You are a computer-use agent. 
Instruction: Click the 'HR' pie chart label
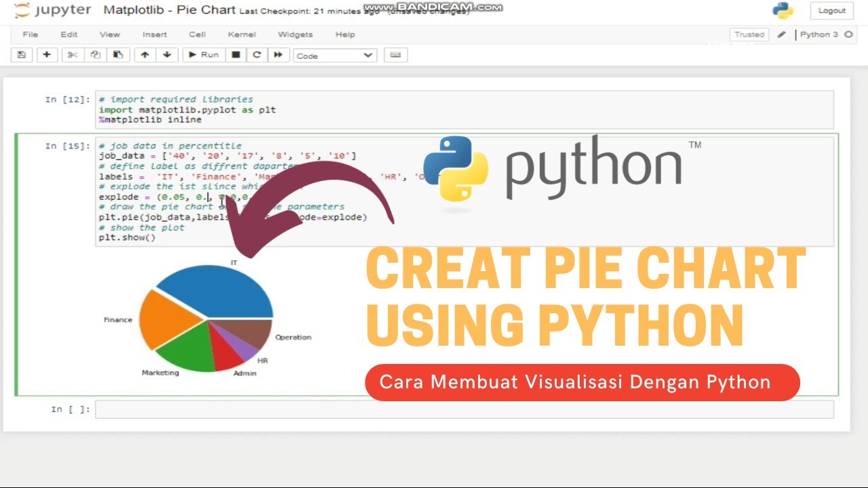262,361
